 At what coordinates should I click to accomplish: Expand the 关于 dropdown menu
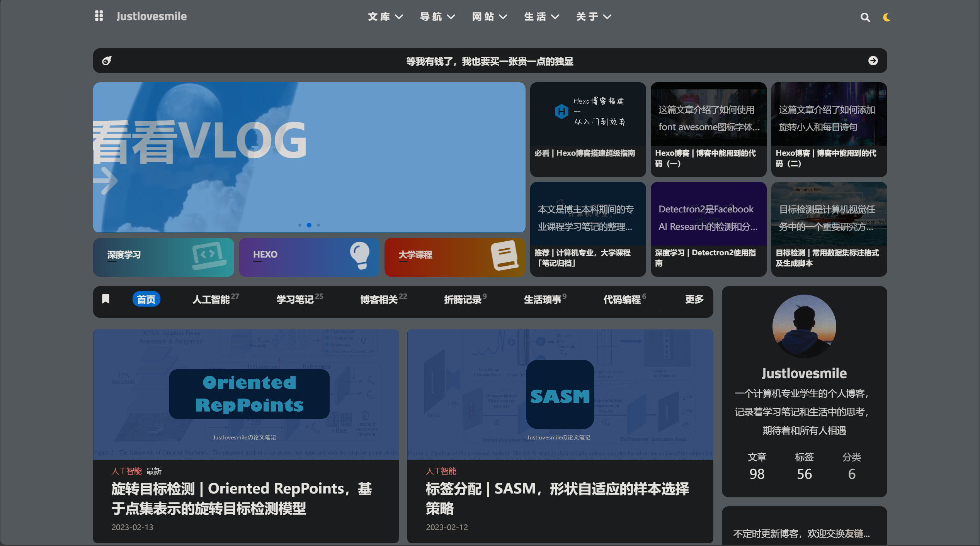[594, 17]
